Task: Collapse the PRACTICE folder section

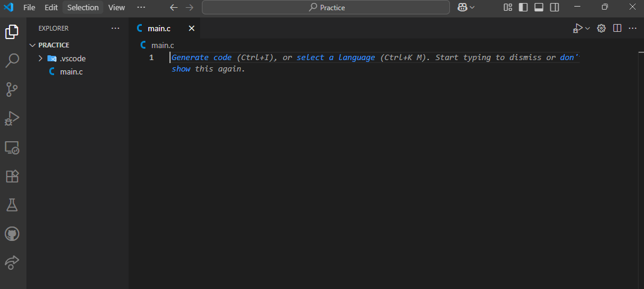Action: 33,45
